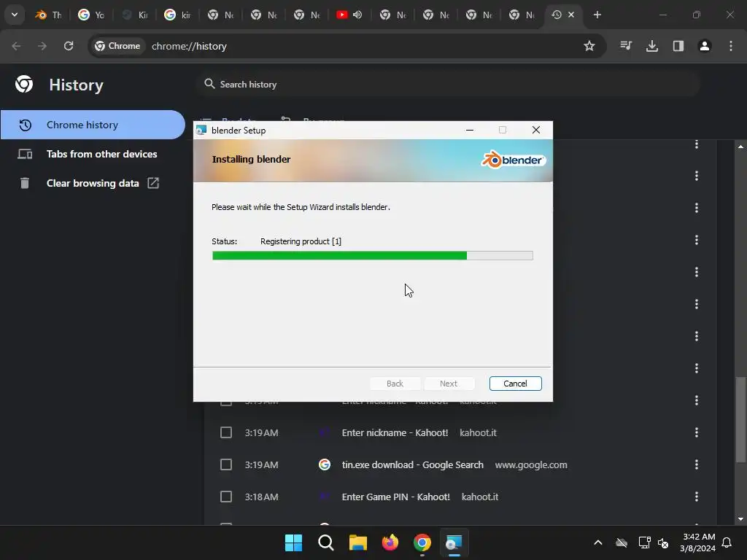This screenshot has height=560, width=747.
Task: Open installer app icon in taskbar
Action: click(454, 542)
